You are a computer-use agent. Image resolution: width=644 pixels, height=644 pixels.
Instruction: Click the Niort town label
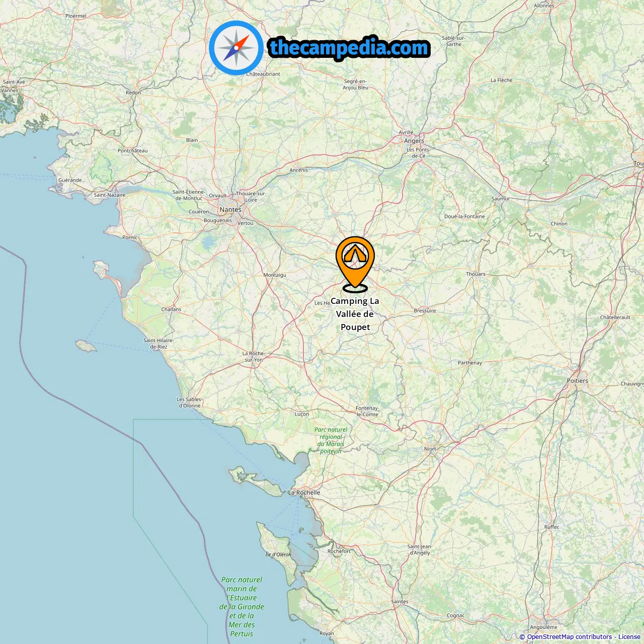[430, 449]
